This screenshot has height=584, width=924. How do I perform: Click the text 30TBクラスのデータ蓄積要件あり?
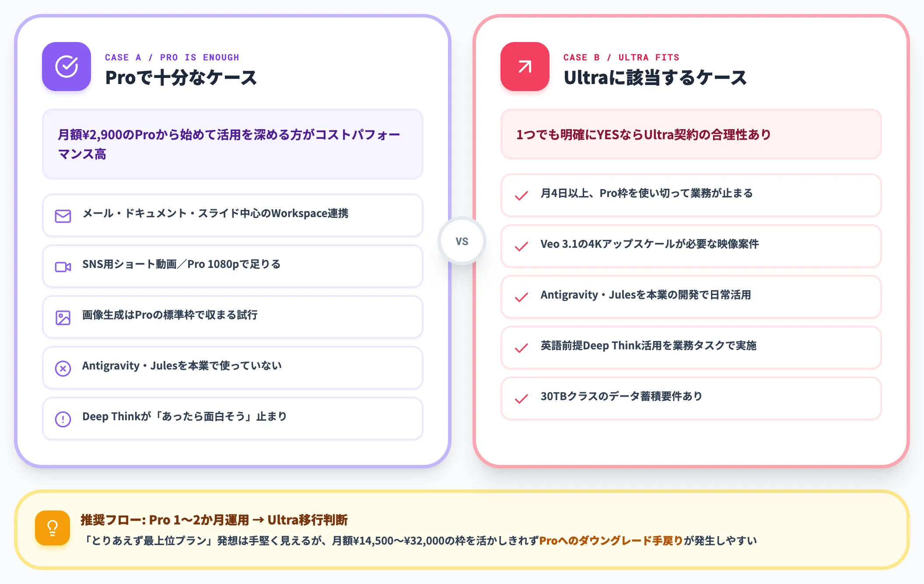coord(621,397)
